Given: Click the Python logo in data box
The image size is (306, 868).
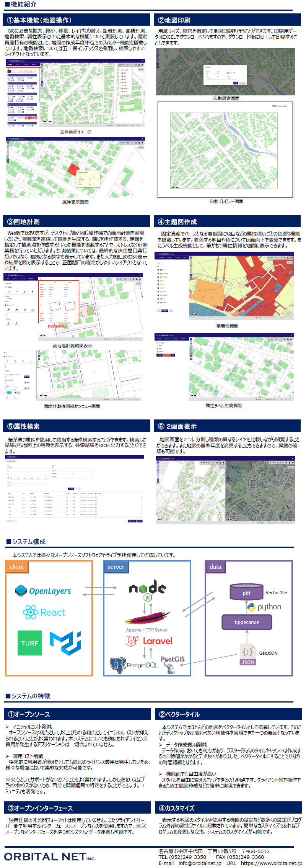Looking at the screenshot, I should (x=251, y=607).
